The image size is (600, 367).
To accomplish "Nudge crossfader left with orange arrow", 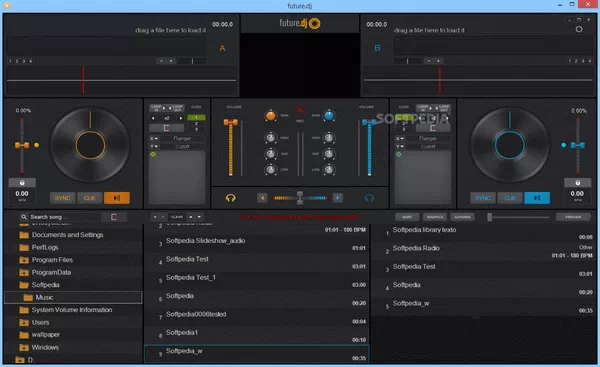I will [x=262, y=198].
